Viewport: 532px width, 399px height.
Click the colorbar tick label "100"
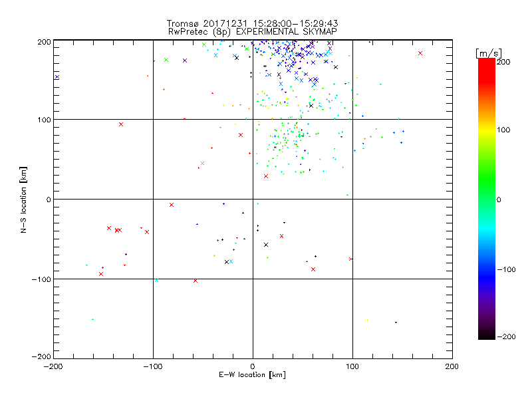(x=503, y=130)
